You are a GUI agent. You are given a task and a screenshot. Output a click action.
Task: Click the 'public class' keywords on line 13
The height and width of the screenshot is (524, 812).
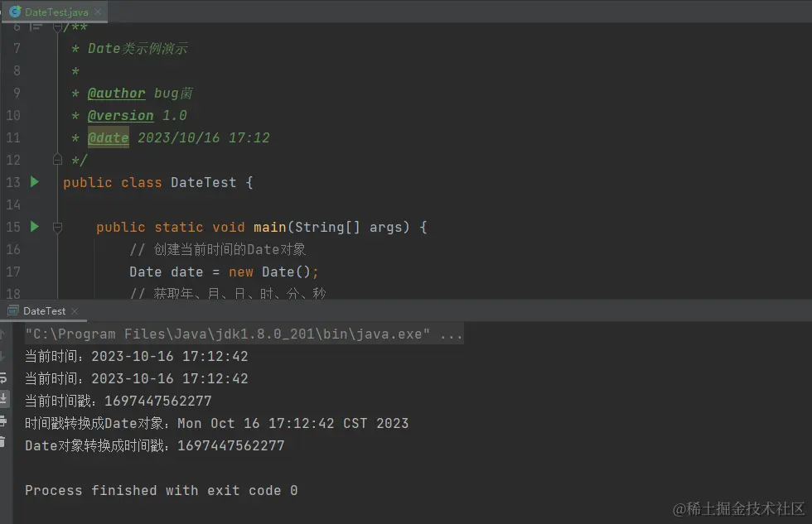(113, 183)
